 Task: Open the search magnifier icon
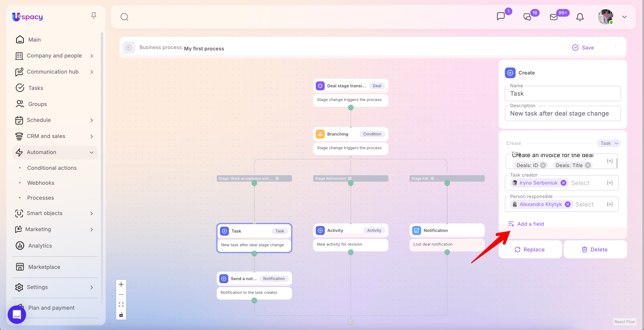124,17
